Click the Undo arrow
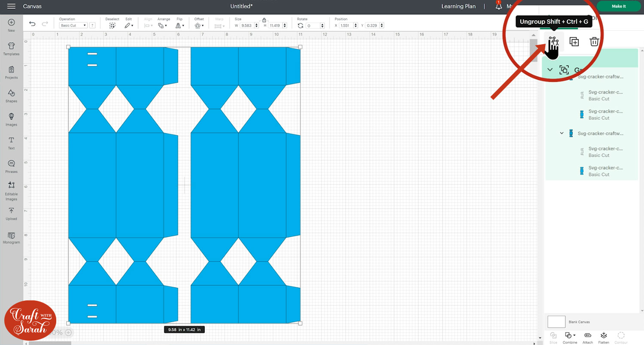Screen dimensions: 644x345 32,24
